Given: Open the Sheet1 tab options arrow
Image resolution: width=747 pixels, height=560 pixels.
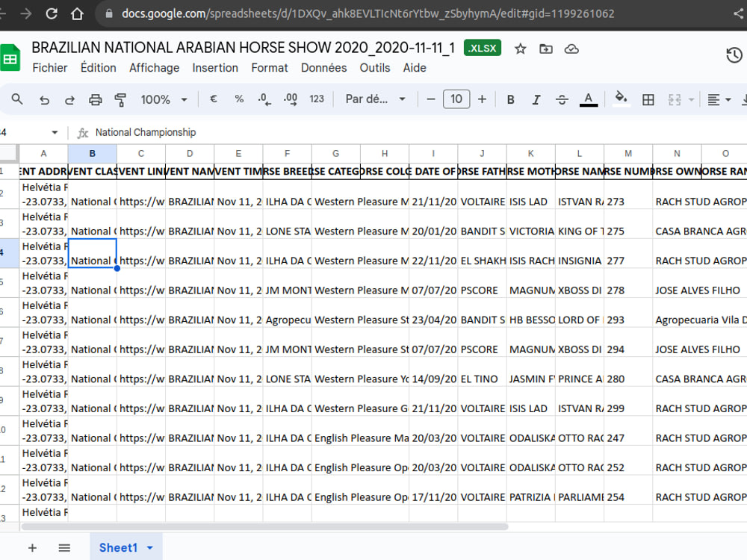Looking at the screenshot, I should 150,547.
